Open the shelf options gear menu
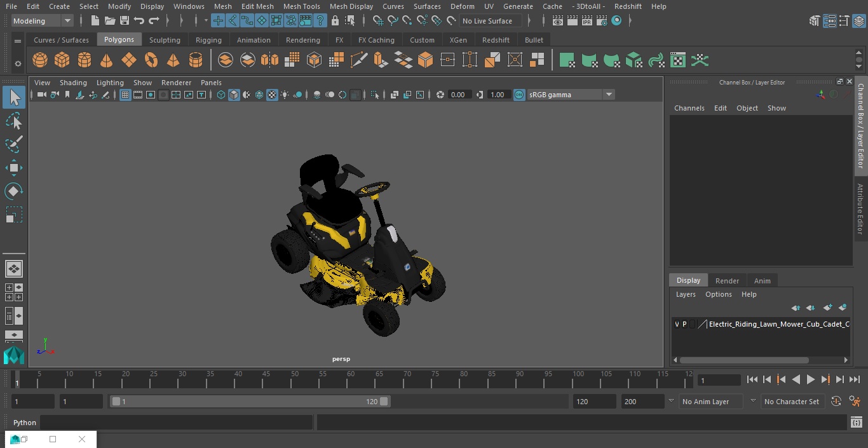This screenshot has height=448, width=868. pos(18,63)
